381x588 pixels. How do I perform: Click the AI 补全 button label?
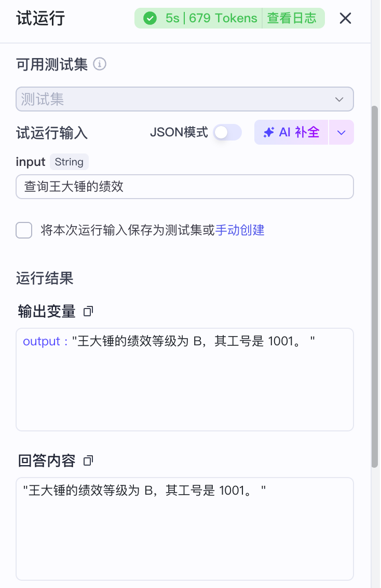tap(299, 133)
